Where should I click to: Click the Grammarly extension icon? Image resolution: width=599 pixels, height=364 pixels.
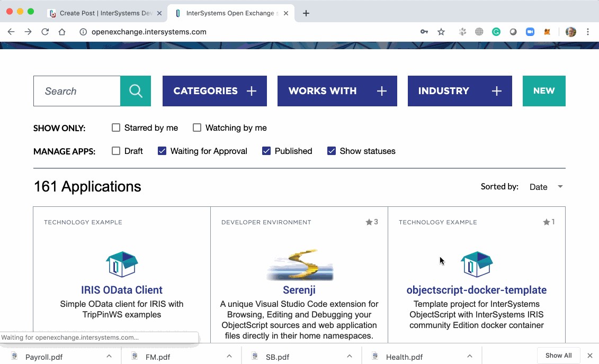pos(496,32)
